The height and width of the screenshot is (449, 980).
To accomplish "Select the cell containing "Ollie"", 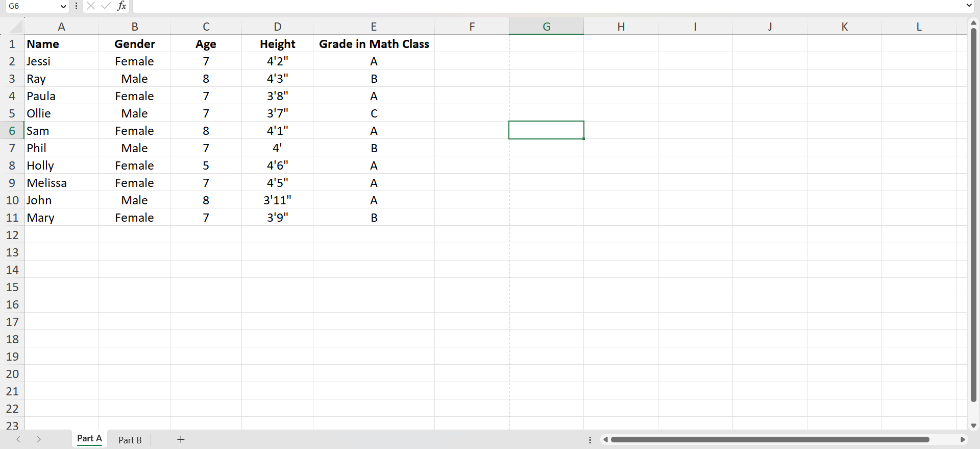I will click(x=61, y=113).
